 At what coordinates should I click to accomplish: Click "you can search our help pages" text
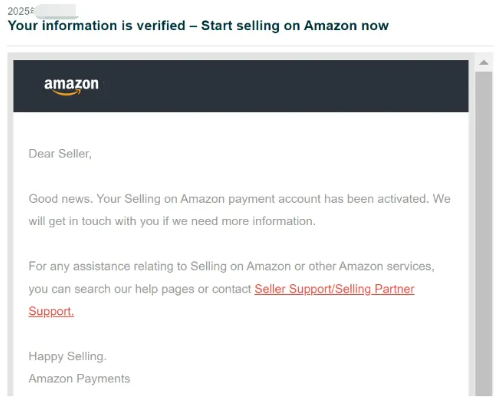(140, 289)
